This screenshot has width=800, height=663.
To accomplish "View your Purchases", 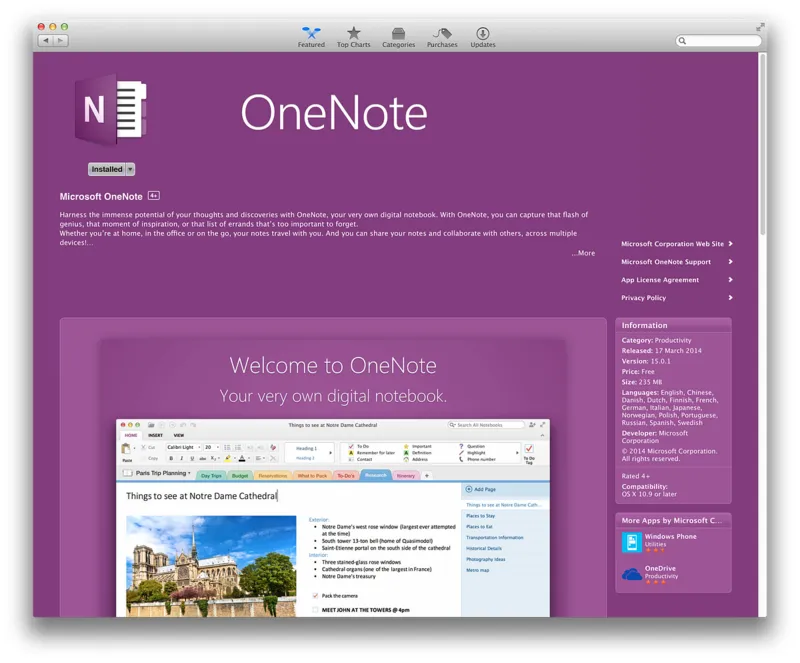I will coord(441,37).
